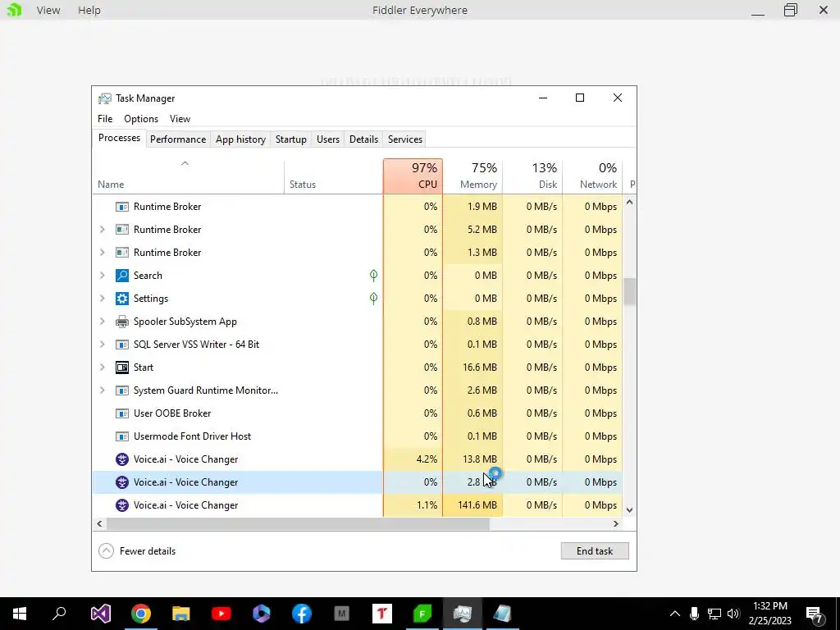Open Fiddler Everywhere View menu
Viewport: 840px width, 630px height.
pyautogui.click(x=48, y=10)
